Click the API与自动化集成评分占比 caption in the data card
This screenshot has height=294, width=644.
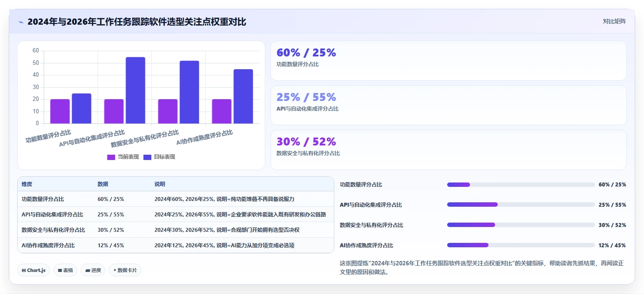coord(307,109)
